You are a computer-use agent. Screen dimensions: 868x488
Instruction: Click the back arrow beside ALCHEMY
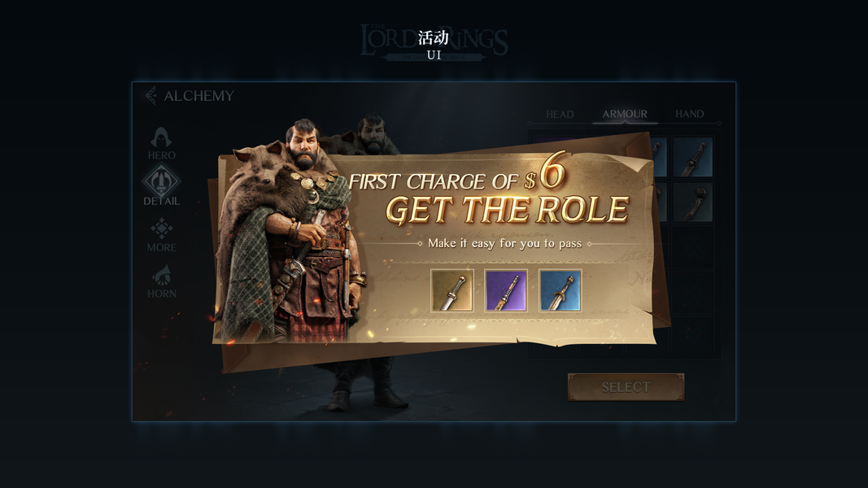[x=150, y=96]
